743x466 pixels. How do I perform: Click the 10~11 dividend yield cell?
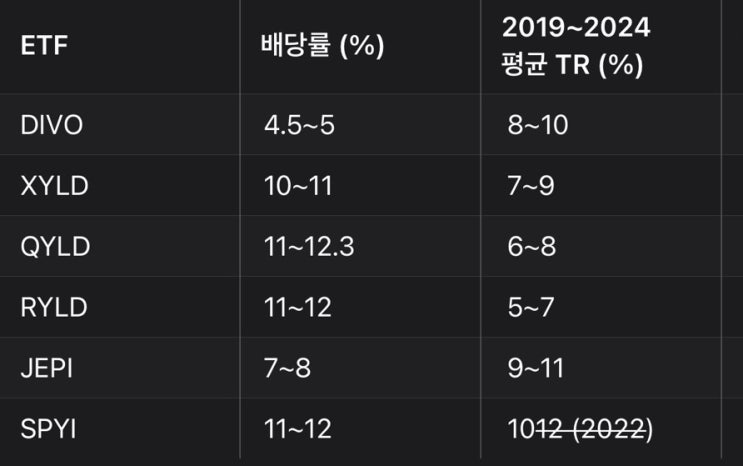[298, 186]
